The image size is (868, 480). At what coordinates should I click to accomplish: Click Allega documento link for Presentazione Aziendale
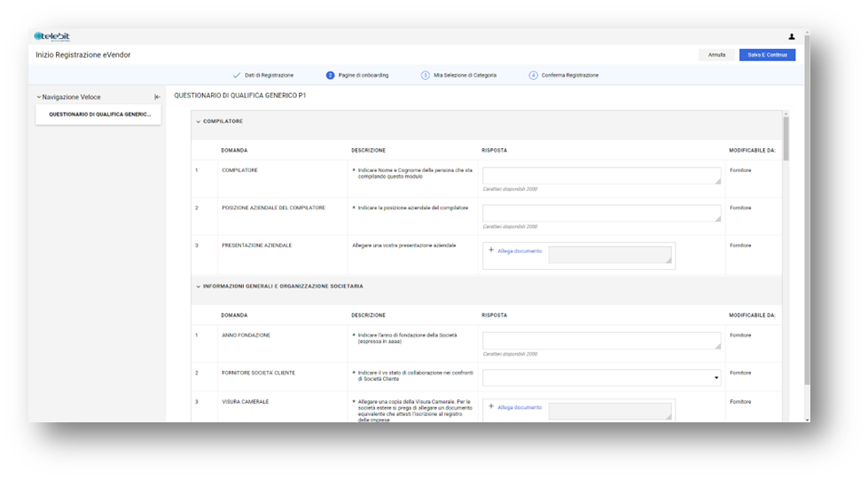click(x=520, y=251)
